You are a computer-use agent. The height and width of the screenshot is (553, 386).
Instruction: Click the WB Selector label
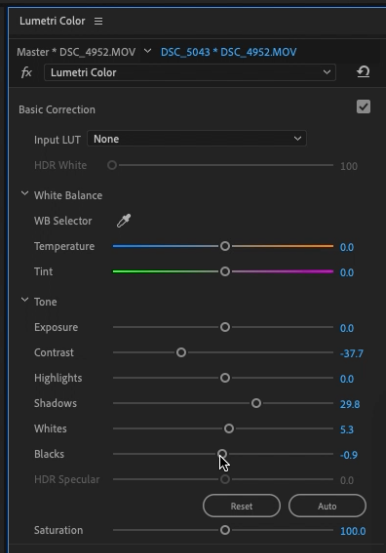[63, 221]
